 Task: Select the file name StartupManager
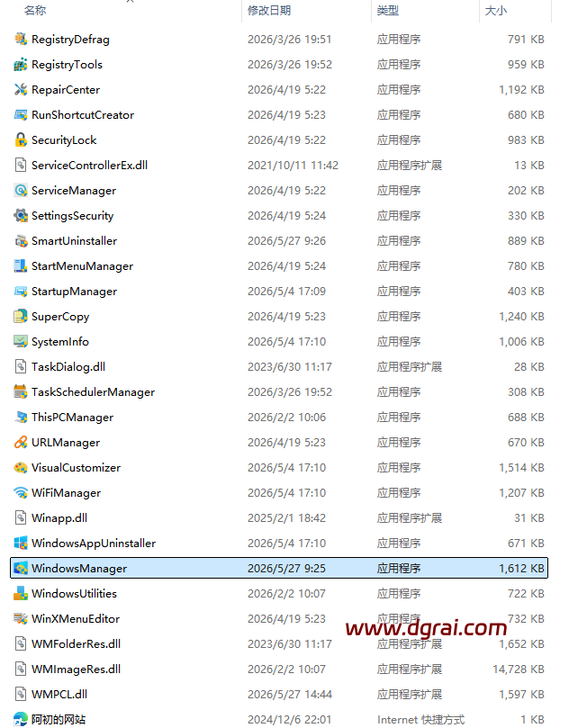(75, 292)
